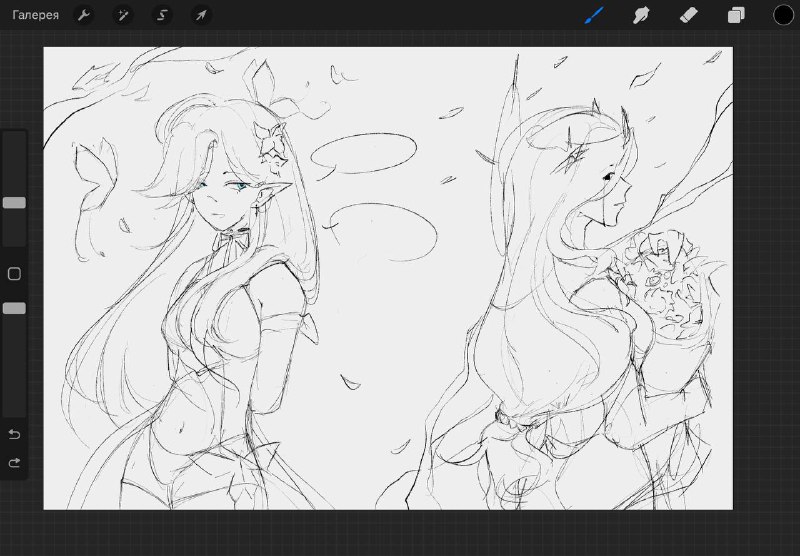
Task: Tap the square modify button in sidebar
Action: pyautogui.click(x=14, y=274)
